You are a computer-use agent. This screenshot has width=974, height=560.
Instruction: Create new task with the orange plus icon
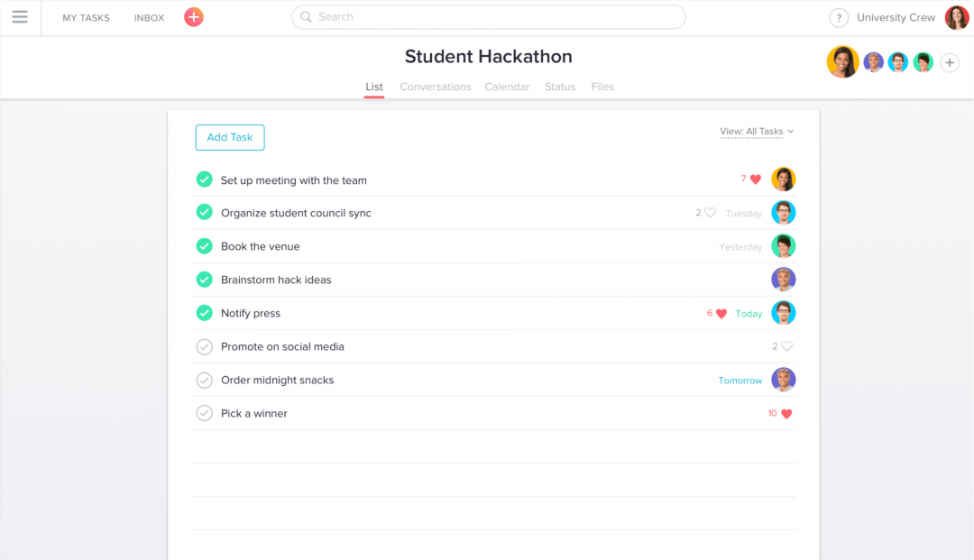point(193,17)
